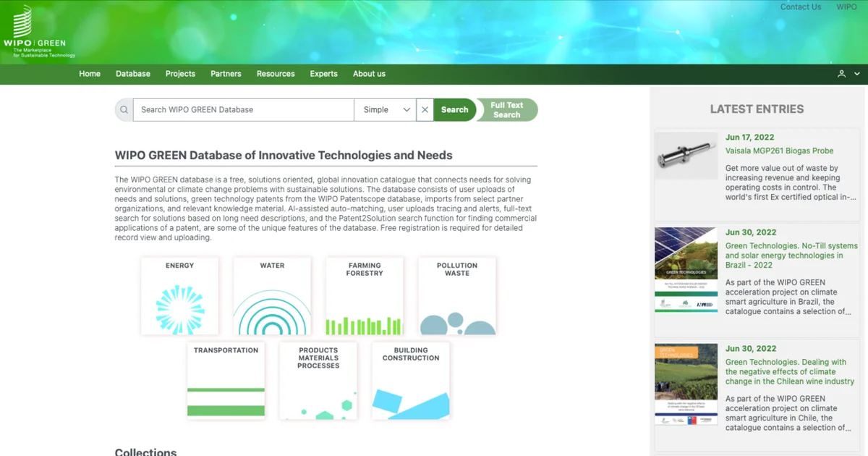Viewport: 868px width, 456px height.
Task: Open the Energy category tile
Action: click(x=179, y=296)
